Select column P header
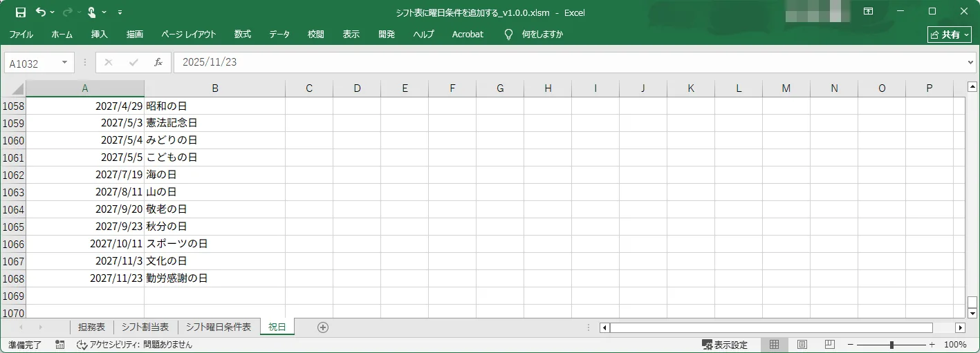The width and height of the screenshot is (980, 353). [x=929, y=88]
